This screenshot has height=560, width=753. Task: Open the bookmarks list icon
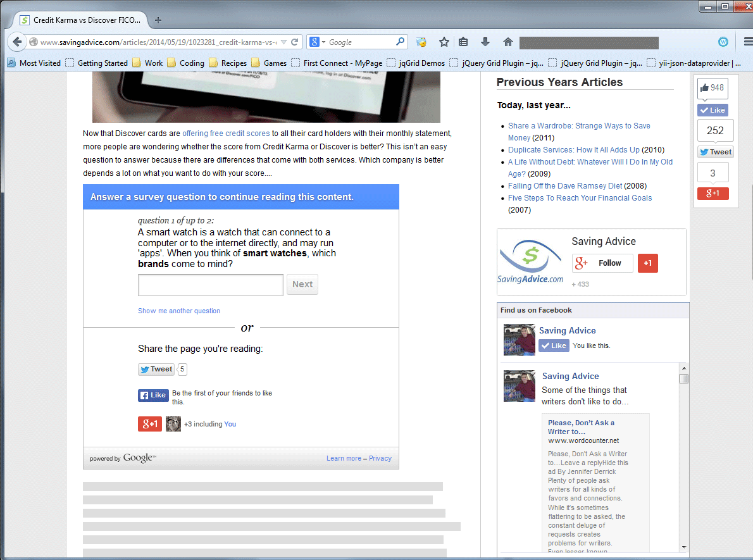[463, 42]
